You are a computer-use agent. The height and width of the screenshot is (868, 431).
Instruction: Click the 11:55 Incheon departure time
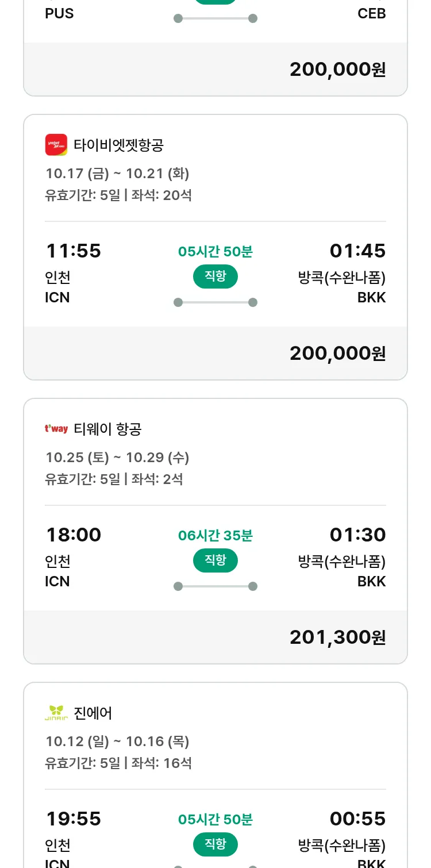click(73, 251)
